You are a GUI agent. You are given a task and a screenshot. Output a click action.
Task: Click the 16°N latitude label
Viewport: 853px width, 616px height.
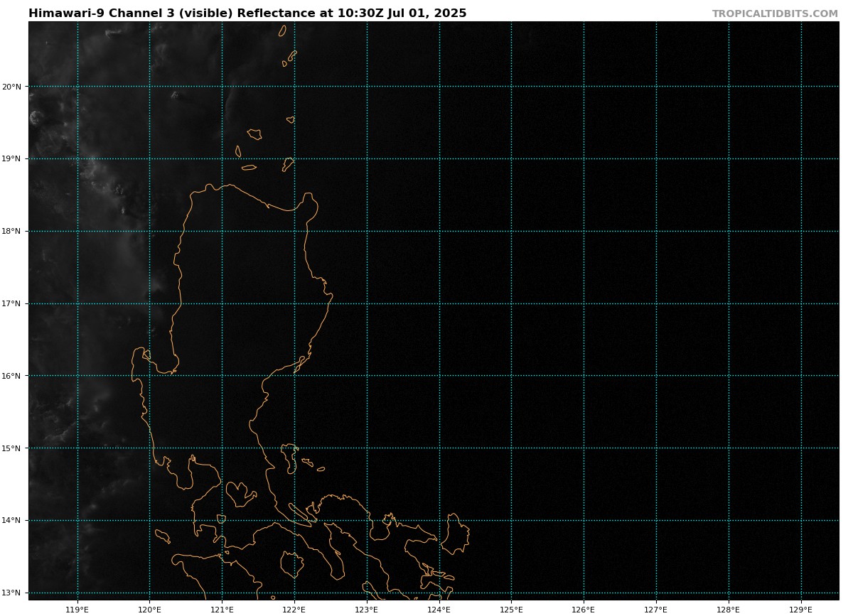[11, 376]
